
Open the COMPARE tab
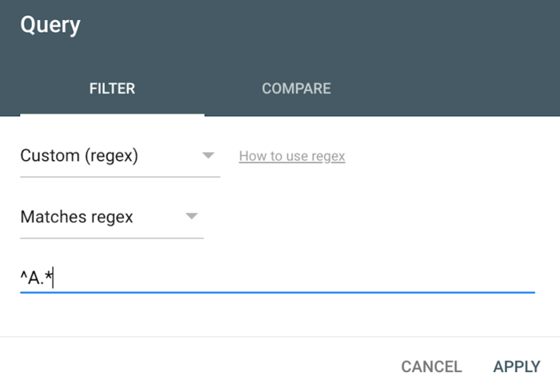[296, 89]
